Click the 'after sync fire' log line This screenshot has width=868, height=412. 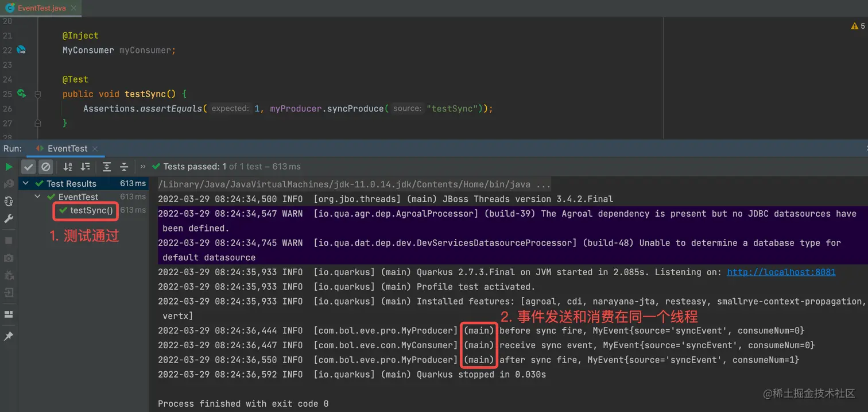pos(479,360)
